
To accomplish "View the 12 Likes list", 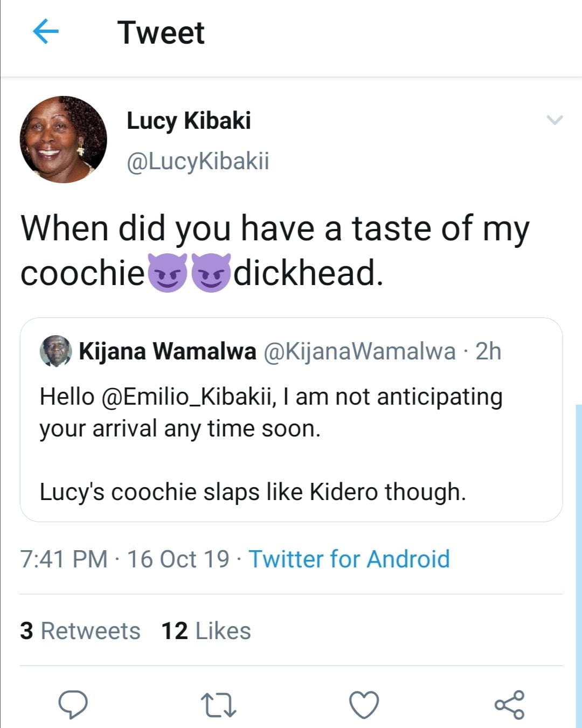I will click(206, 630).
